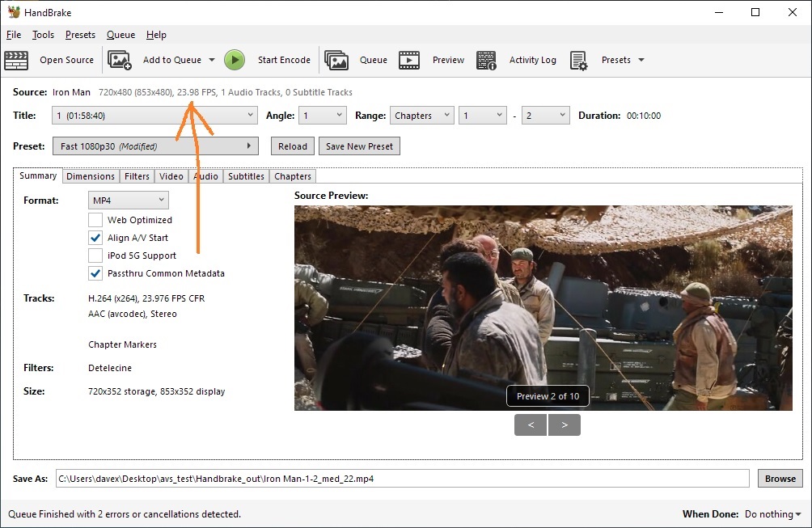Screen dimensions: 812x528
Task: Click the source preview image
Action: click(543, 308)
